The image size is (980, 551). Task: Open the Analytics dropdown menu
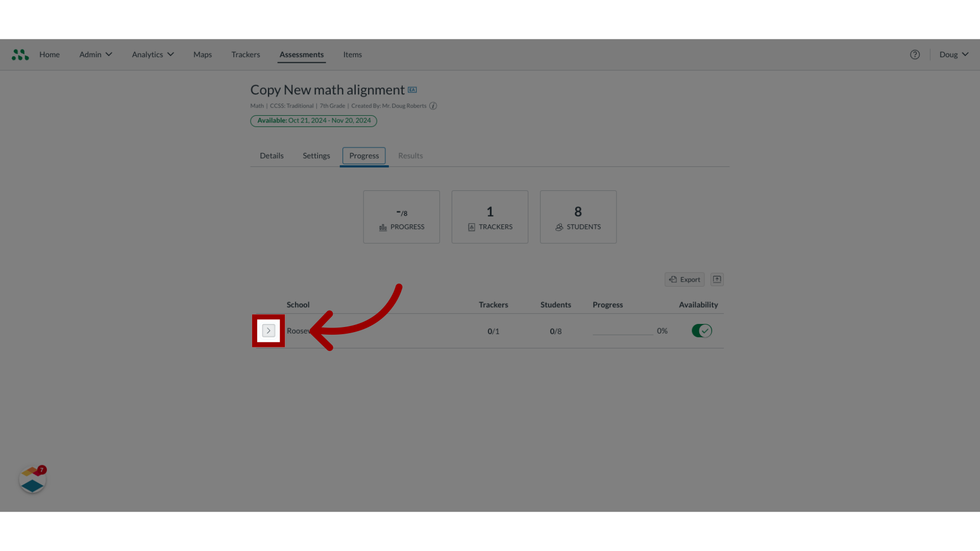[x=152, y=55]
